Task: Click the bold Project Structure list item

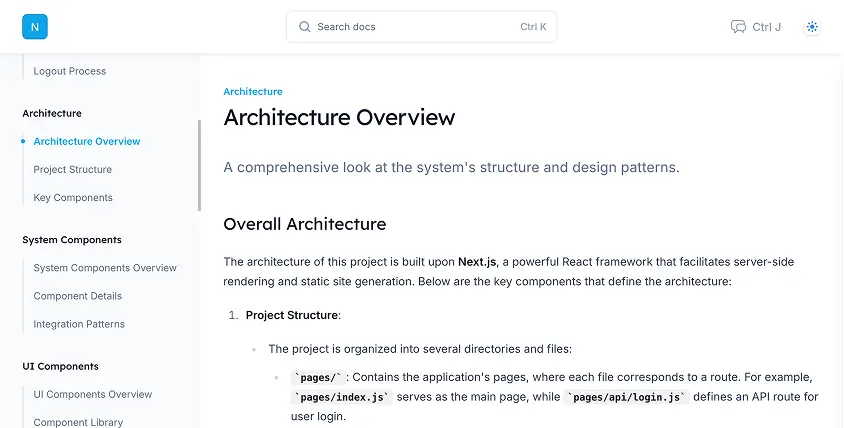Action: coord(292,315)
